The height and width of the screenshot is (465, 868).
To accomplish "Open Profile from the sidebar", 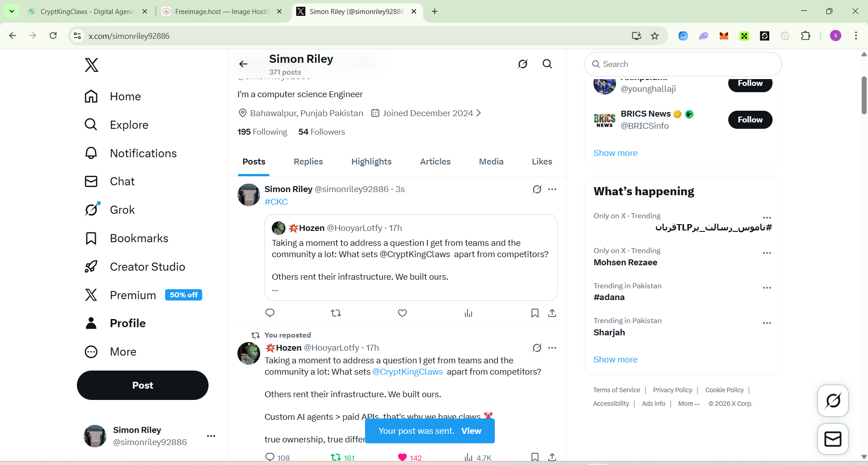I will click(115, 323).
